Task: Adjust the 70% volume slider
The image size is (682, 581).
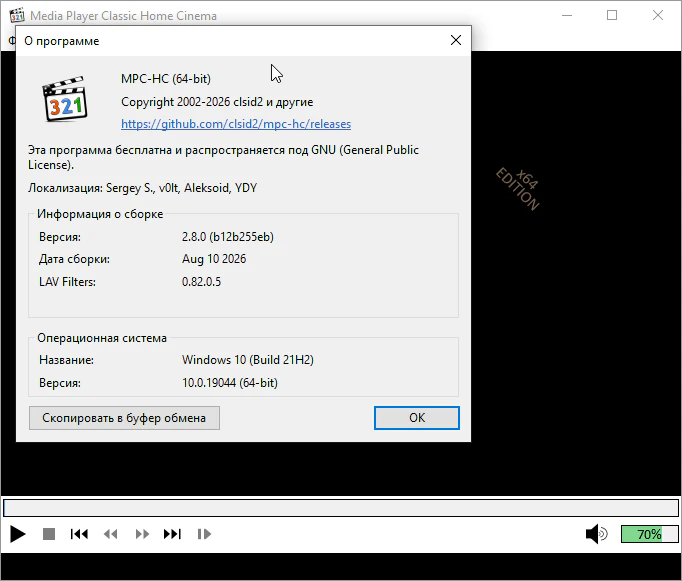Action: [x=649, y=534]
